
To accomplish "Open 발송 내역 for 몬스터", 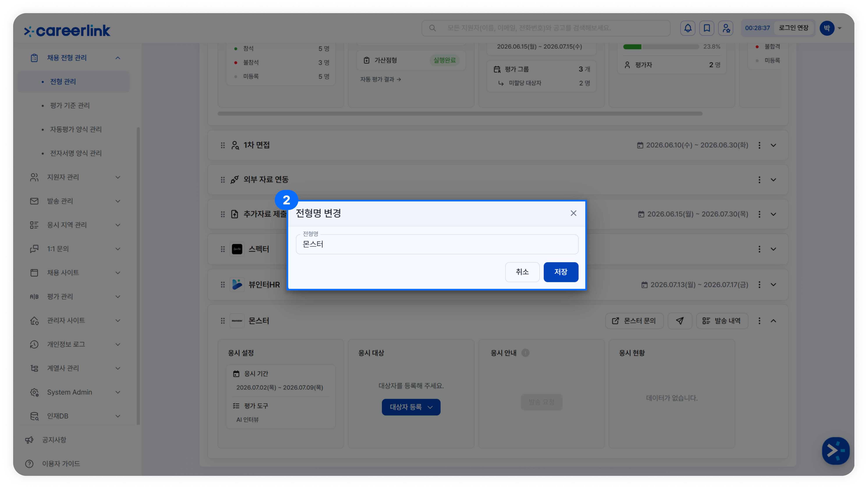I will (722, 321).
